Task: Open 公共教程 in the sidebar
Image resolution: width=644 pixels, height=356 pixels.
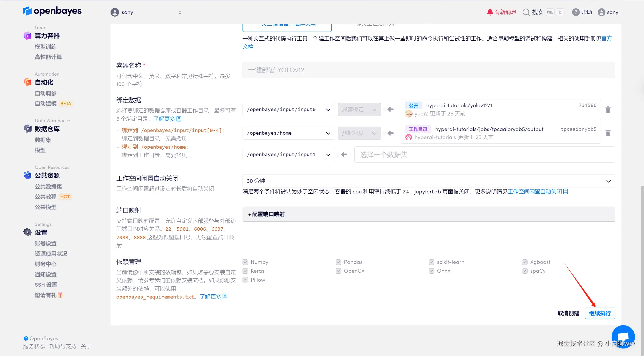Action: coord(46,197)
